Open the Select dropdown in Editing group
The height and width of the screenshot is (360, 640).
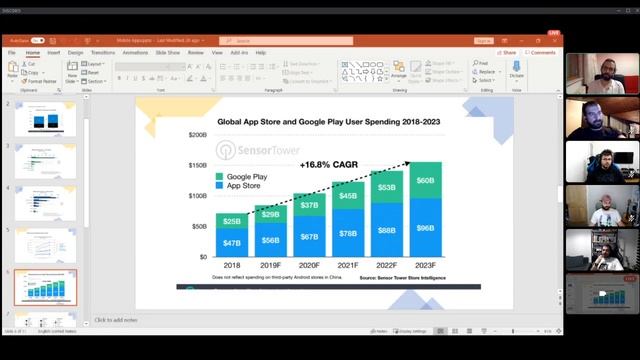click(484, 80)
